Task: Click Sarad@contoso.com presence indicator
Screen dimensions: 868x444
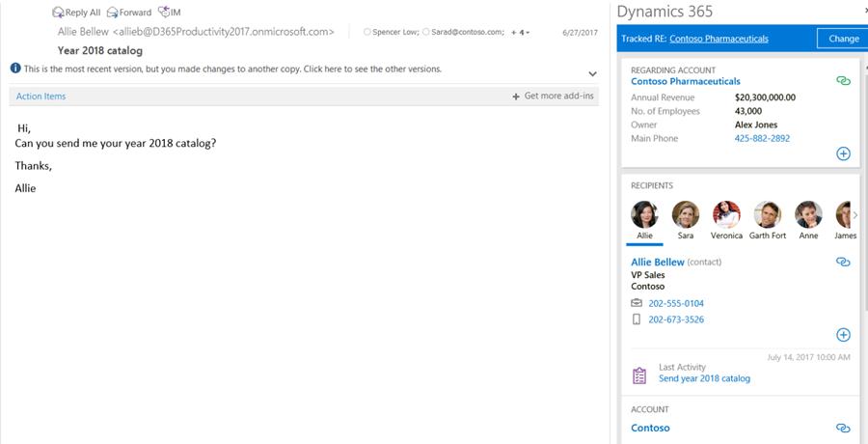Action: point(425,33)
